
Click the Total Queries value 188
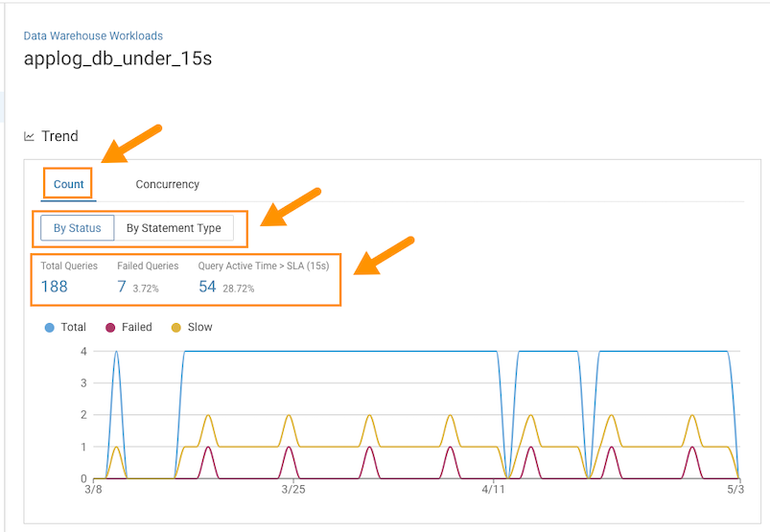point(54,287)
